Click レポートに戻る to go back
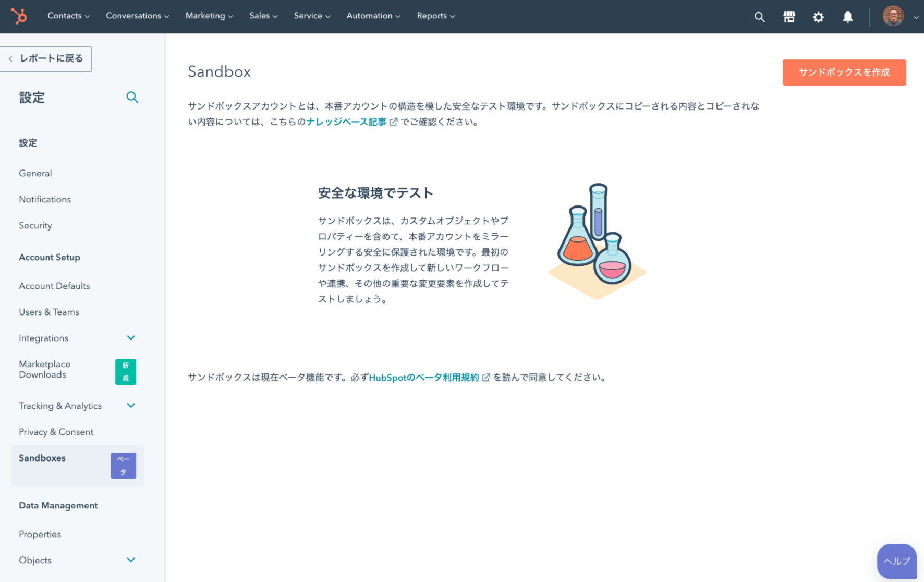This screenshot has width=924, height=582. 46,59
